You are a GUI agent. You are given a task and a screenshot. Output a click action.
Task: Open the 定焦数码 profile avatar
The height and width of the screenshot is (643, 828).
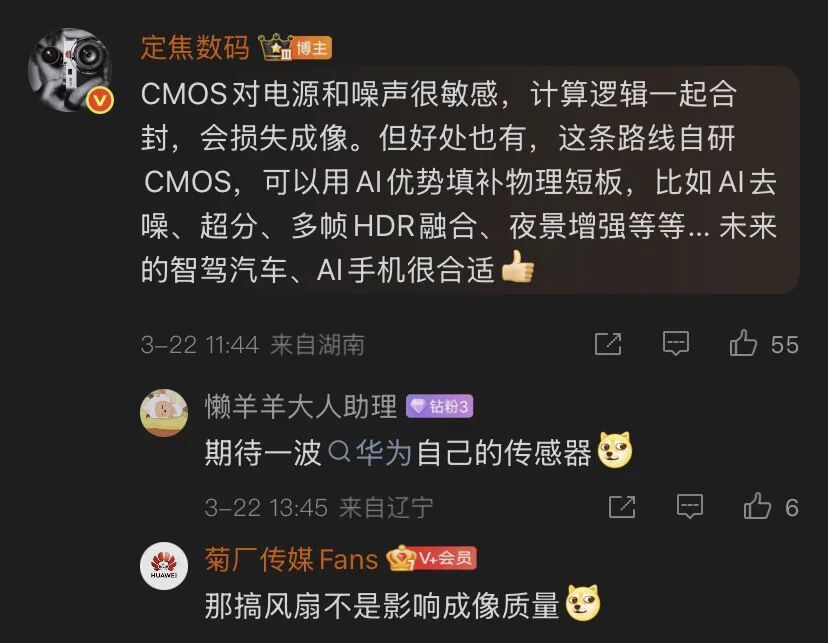pyautogui.click(x=70, y=70)
